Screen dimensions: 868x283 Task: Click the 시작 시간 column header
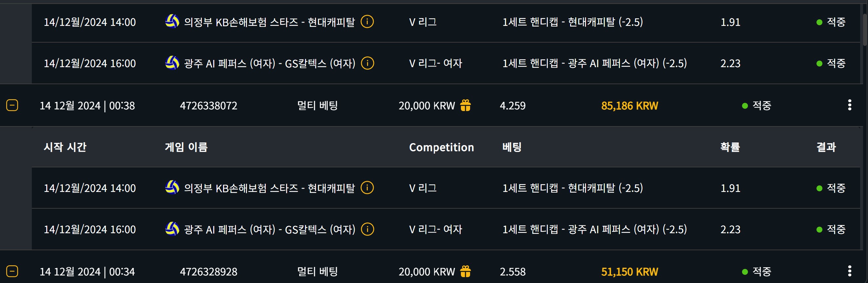[x=65, y=147]
